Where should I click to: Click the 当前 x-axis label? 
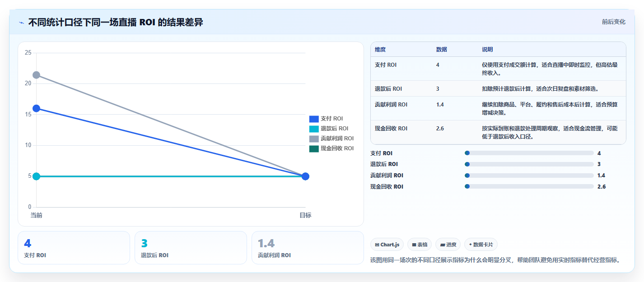tap(36, 215)
